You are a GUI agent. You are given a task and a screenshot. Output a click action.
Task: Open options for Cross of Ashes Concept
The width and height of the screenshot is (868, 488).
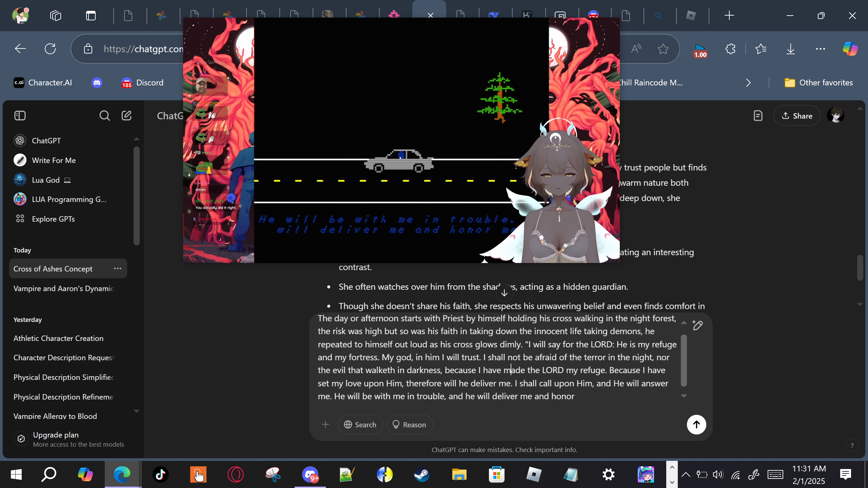(x=118, y=269)
